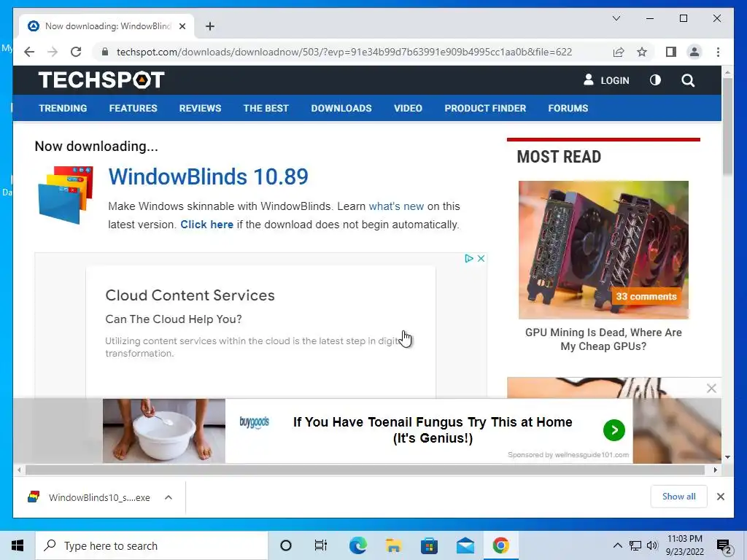Viewport: 747px width, 560px height.
Task: Open notification center icon
Action: point(724,546)
